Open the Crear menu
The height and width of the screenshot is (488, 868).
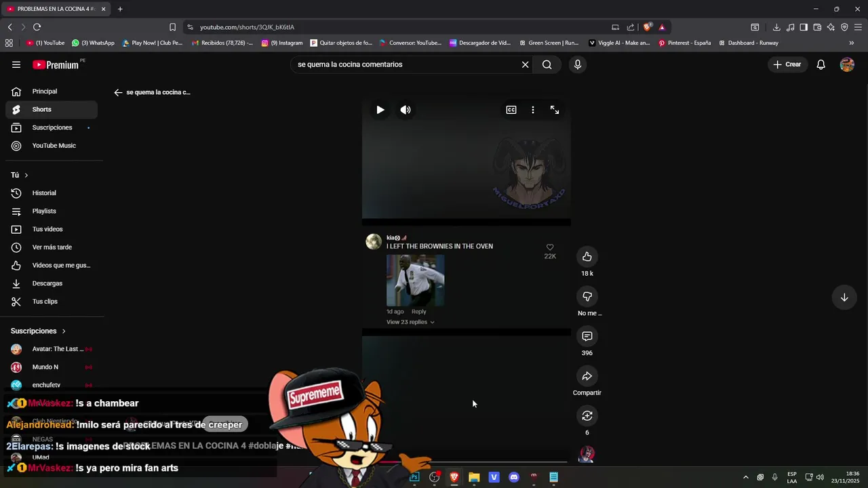pyautogui.click(x=787, y=64)
